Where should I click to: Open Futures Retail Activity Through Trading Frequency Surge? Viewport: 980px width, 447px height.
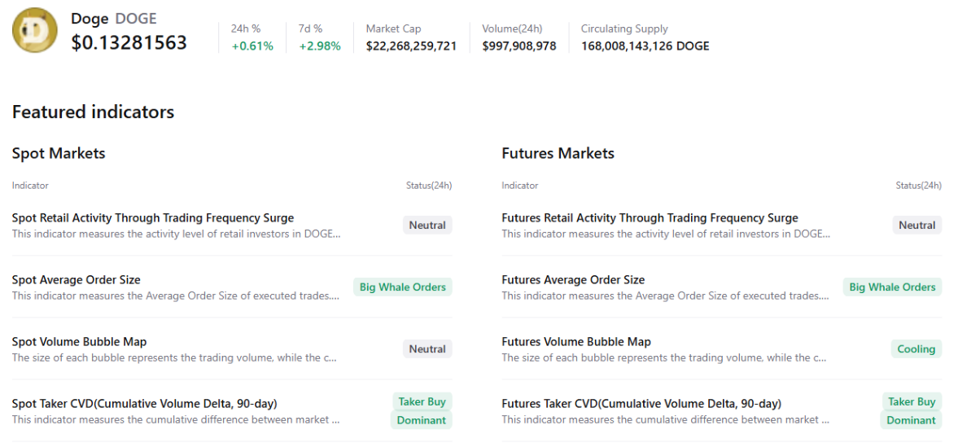(x=650, y=218)
